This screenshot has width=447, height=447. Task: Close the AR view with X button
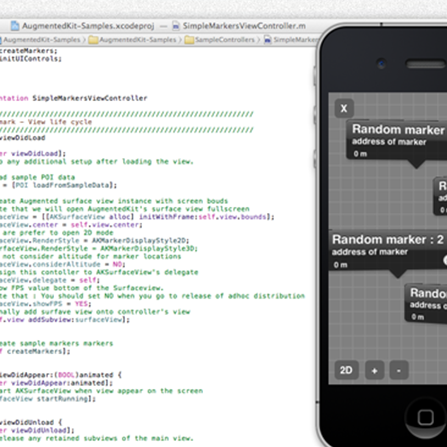tap(344, 108)
